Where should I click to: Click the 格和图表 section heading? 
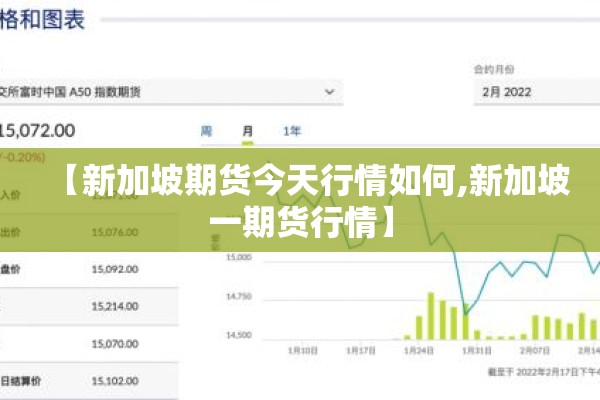(42, 19)
